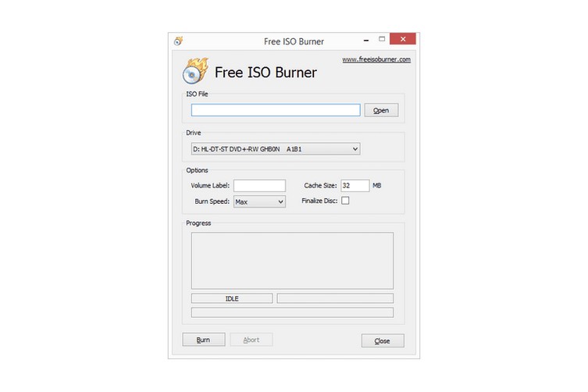Screen dimensions: 588x392
Task: Enable the Finalize Disc checkbox
Action: pos(345,201)
